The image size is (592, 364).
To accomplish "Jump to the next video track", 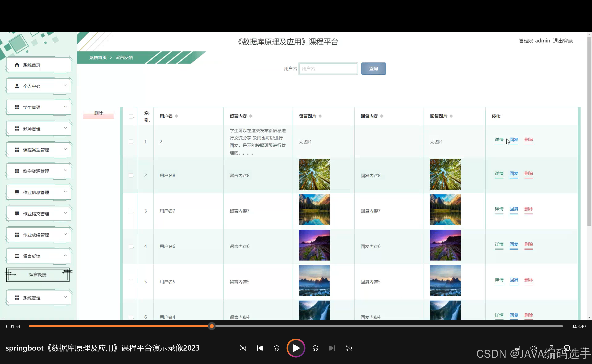I will [332, 348].
